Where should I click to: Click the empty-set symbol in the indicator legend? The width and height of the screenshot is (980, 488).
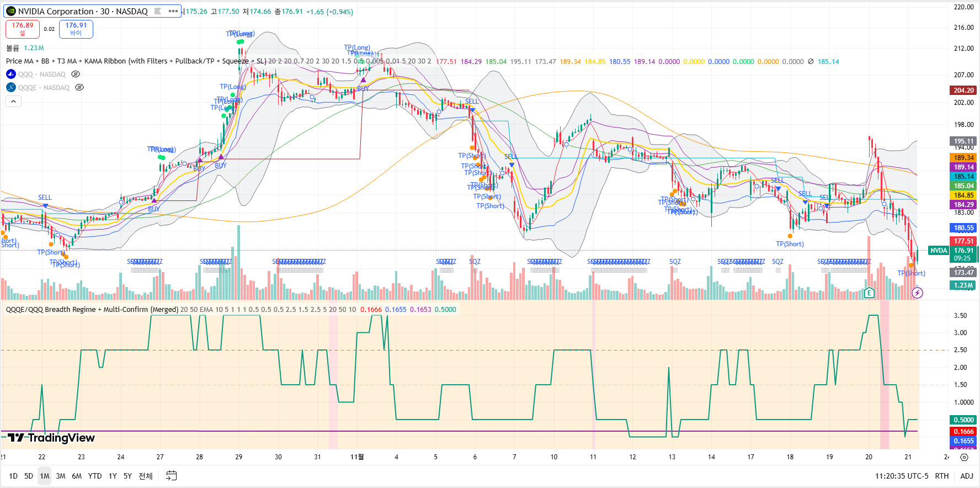[811, 61]
